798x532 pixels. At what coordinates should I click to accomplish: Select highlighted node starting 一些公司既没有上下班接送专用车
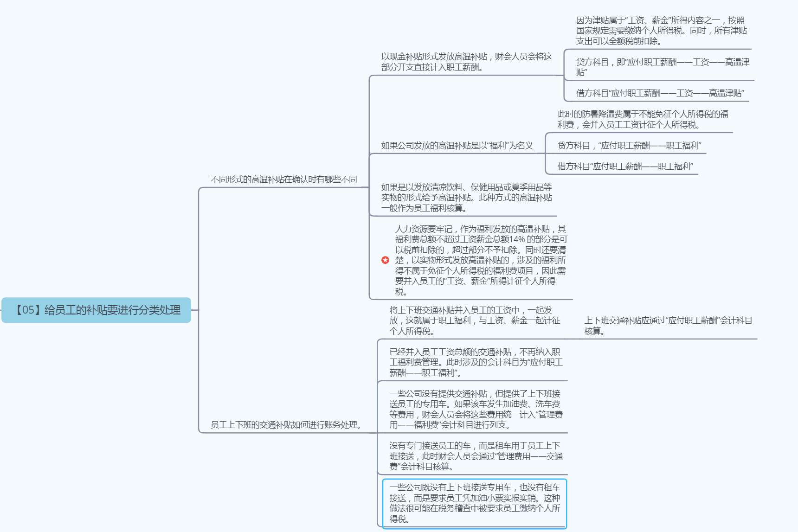[475, 503]
